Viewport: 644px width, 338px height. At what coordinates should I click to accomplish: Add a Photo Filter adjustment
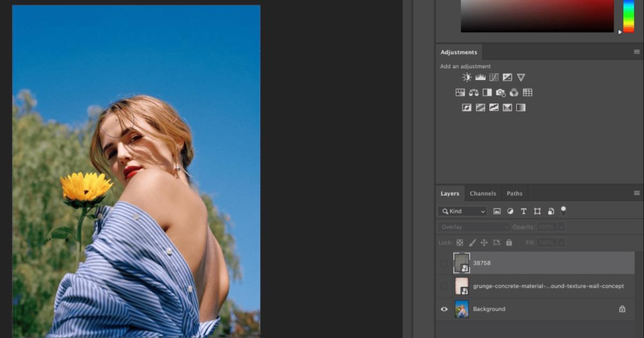(501, 92)
